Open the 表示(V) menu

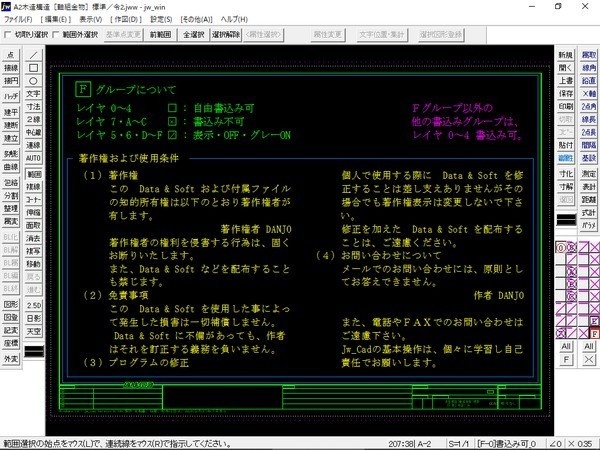(91, 19)
